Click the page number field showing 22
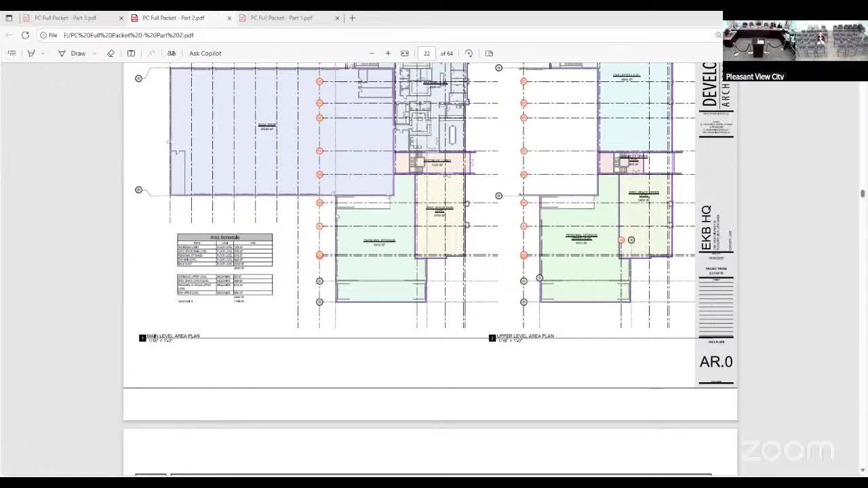This screenshot has height=488, width=868. pyautogui.click(x=427, y=53)
